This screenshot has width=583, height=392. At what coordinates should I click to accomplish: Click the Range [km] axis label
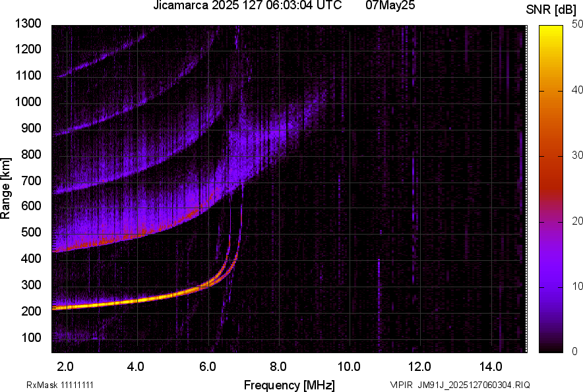tap(6, 188)
